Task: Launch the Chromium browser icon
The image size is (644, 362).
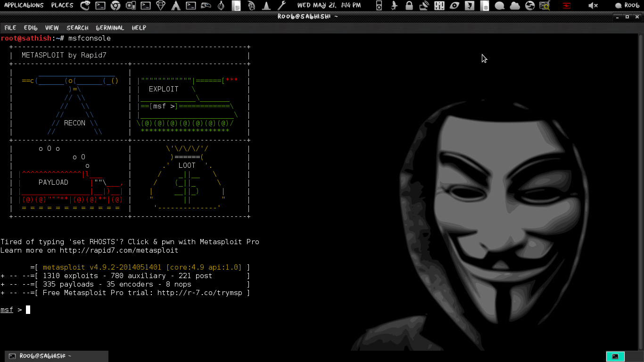Action: pyautogui.click(x=115, y=6)
